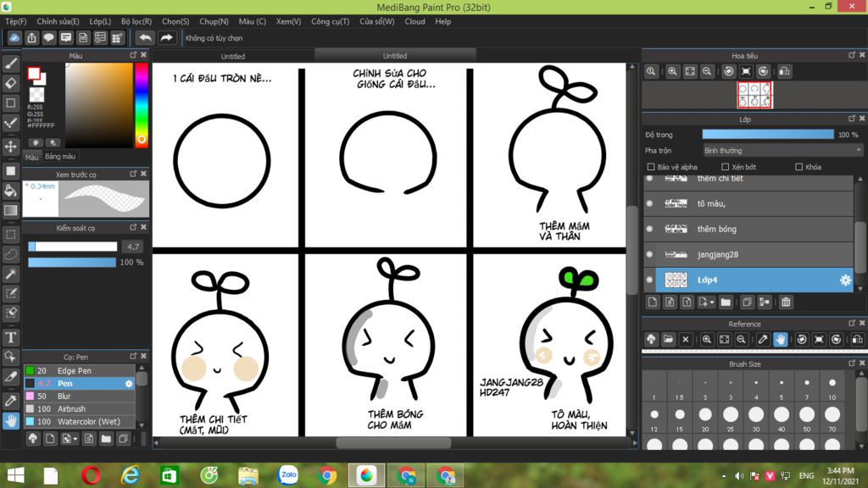
Task: Zoom in on the Navigator panel
Action: coord(672,71)
